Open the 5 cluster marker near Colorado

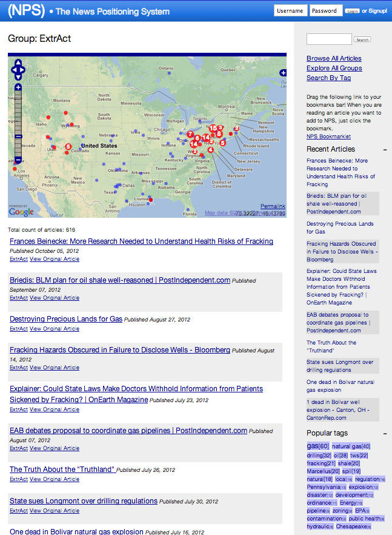tap(68, 147)
